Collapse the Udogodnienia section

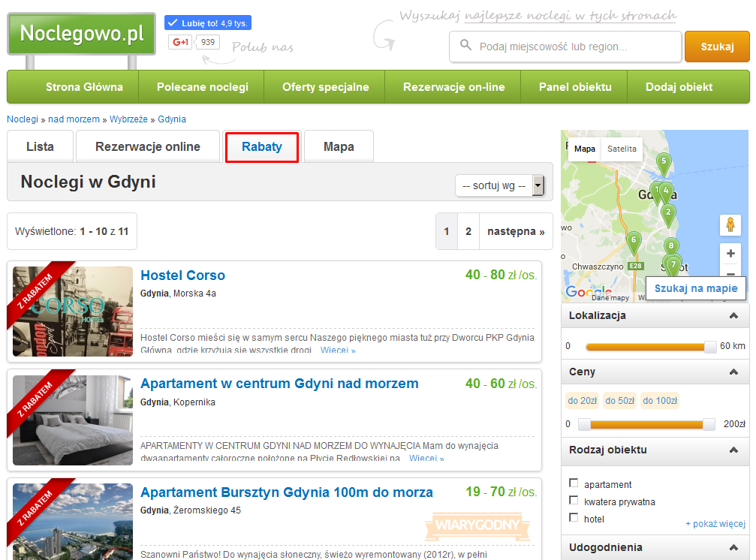click(733, 547)
